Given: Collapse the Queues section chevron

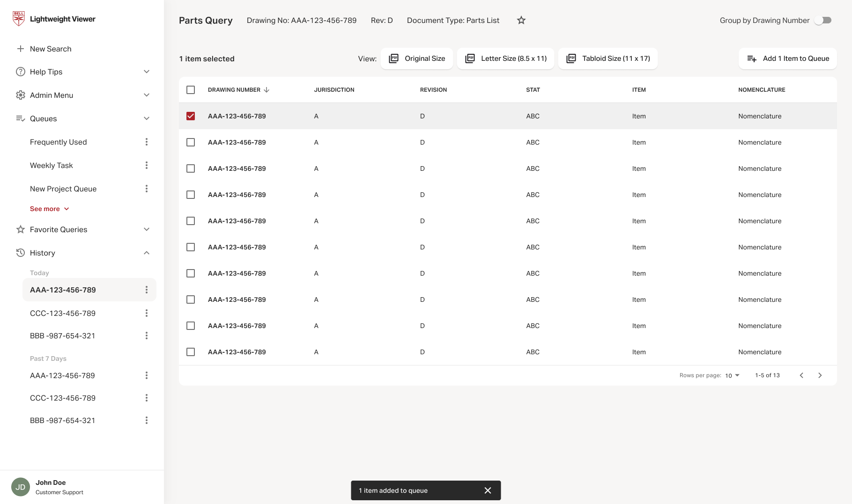Looking at the screenshot, I should pyautogui.click(x=147, y=118).
